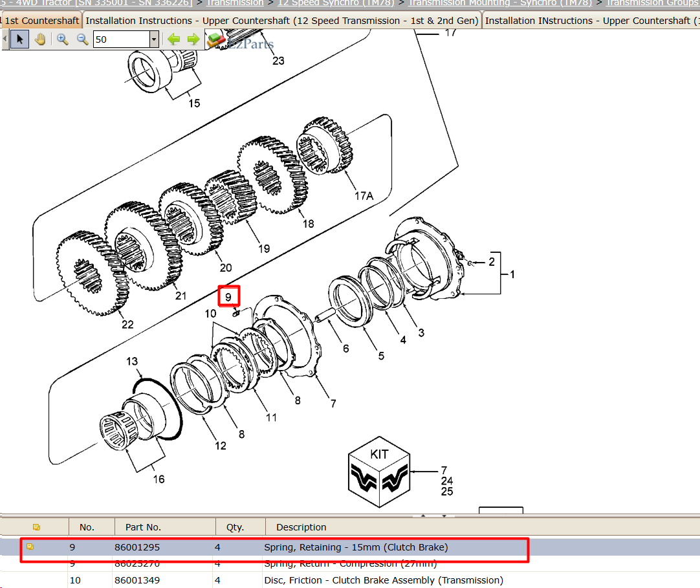This screenshot has height=588, width=700.
Task: Click the KIT cube symbol
Action: (x=379, y=472)
